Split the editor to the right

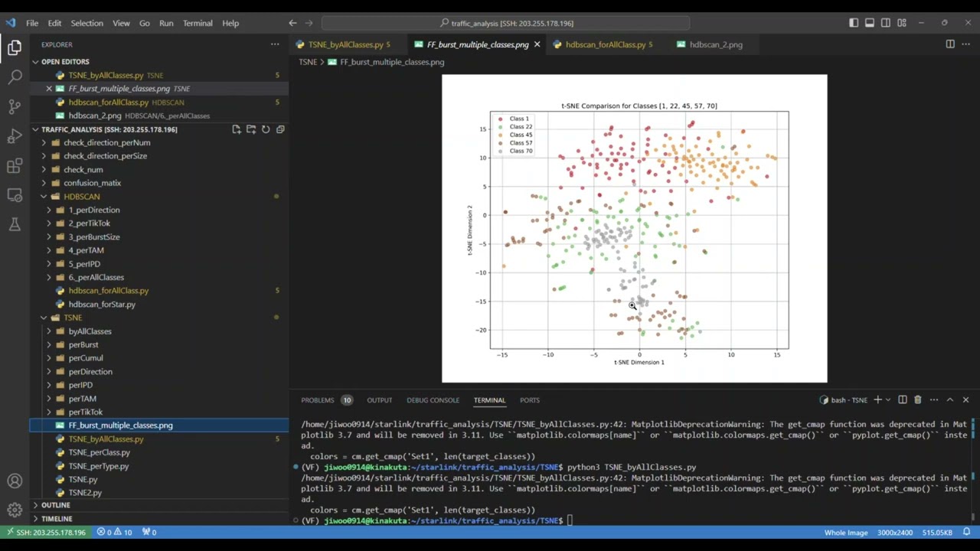click(950, 44)
